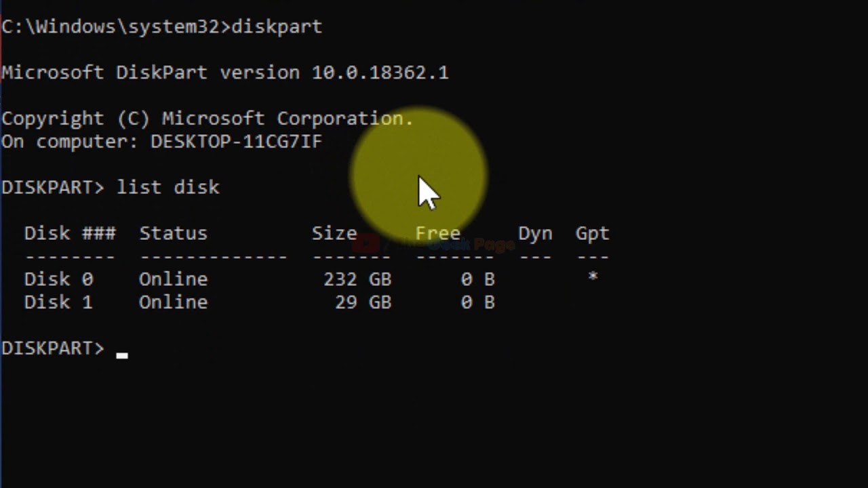This screenshot has height=488, width=868.
Task: Select the Disk 1 row label
Action: click(58, 302)
